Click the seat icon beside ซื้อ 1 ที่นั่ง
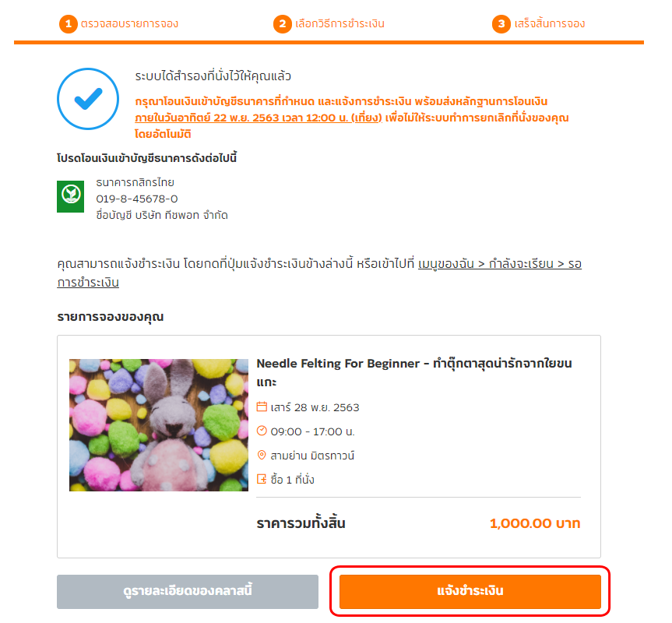The width and height of the screenshot is (672, 623). click(x=262, y=479)
